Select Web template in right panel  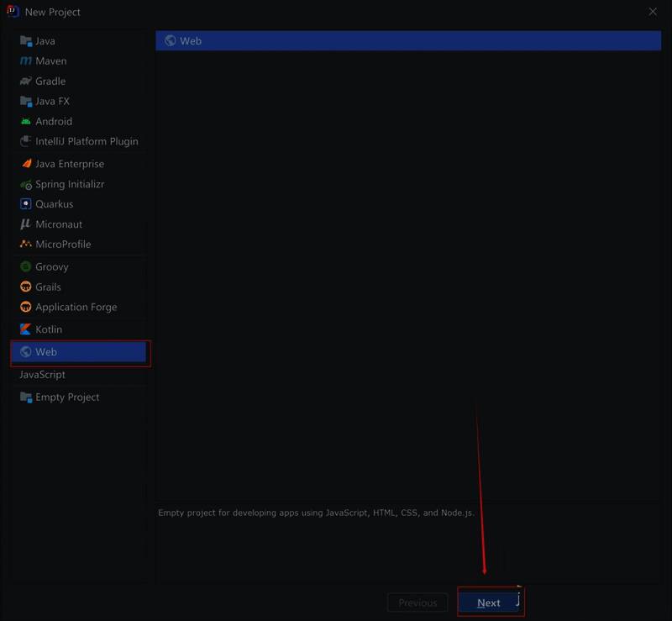click(191, 41)
